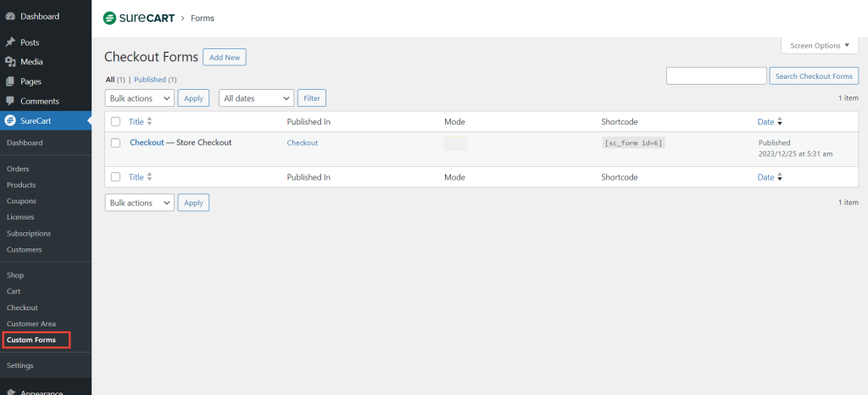This screenshot has height=395, width=868.
Task: Click the Media icon in sidebar
Action: pyautogui.click(x=10, y=62)
